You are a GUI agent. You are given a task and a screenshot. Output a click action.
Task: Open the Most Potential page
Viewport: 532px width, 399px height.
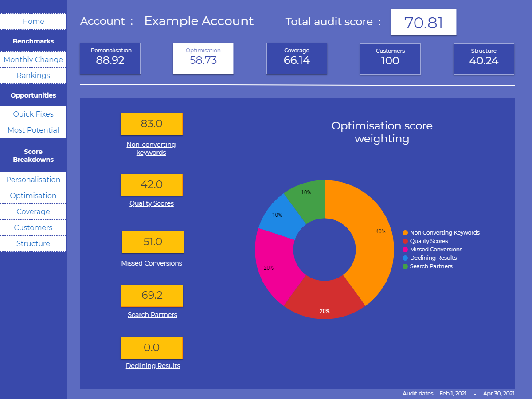[33, 130]
